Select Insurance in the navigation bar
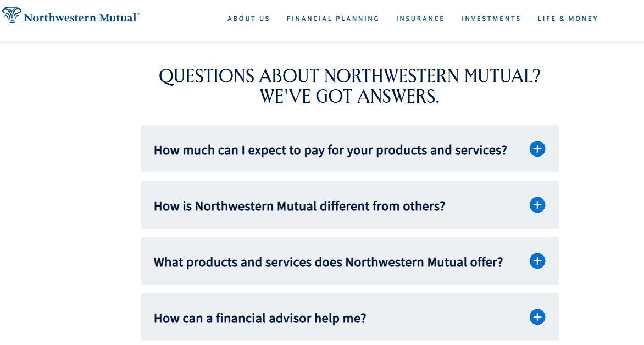Screen dimensions: 644x345 420,19
